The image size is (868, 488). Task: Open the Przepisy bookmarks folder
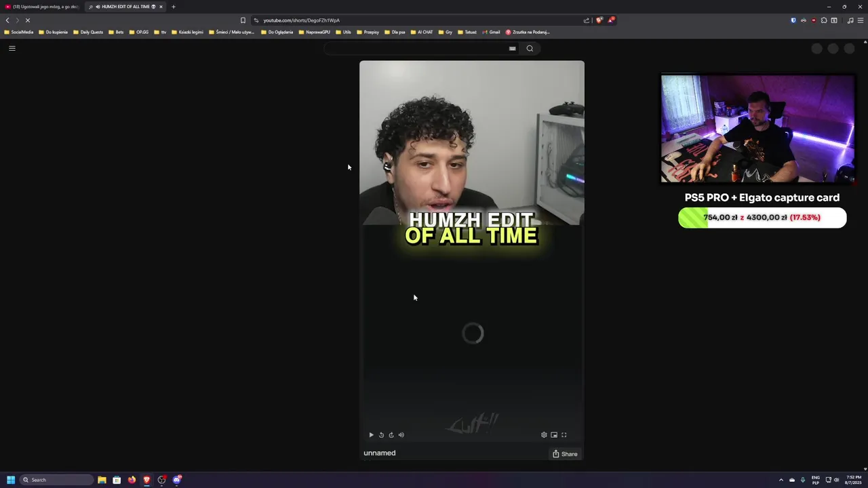[x=368, y=32]
